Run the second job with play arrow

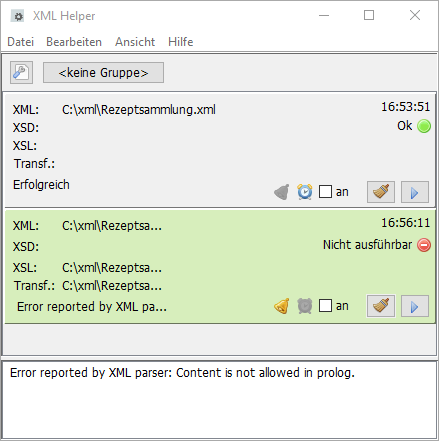[415, 306]
